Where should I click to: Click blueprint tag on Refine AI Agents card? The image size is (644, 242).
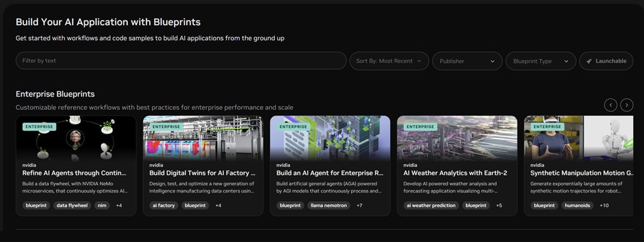point(36,205)
